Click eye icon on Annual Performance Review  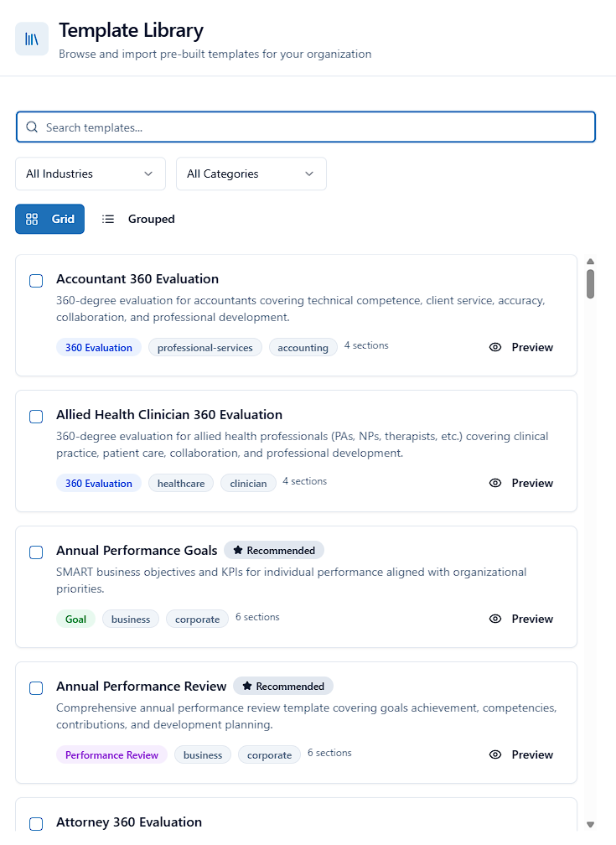pyautogui.click(x=495, y=754)
